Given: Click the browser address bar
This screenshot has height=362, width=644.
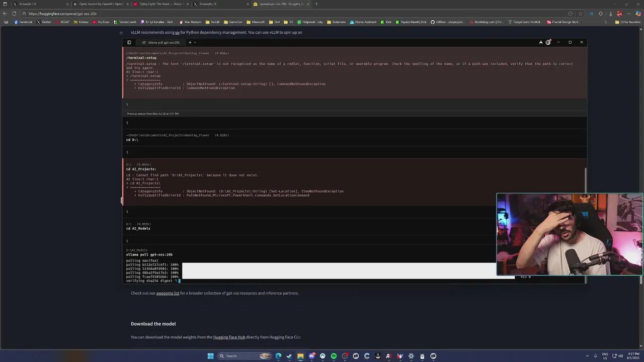Looking at the screenshot, I should pos(292,14).
